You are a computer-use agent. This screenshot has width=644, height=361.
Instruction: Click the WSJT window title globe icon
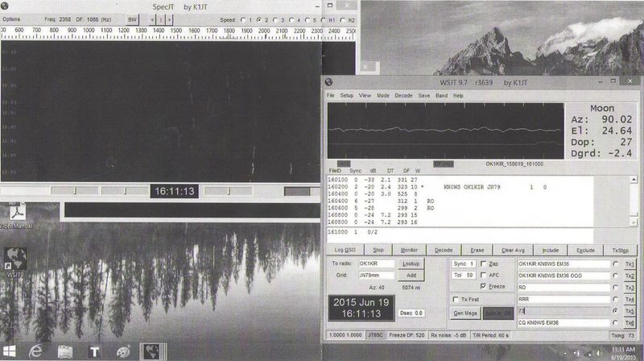[328, 82]
